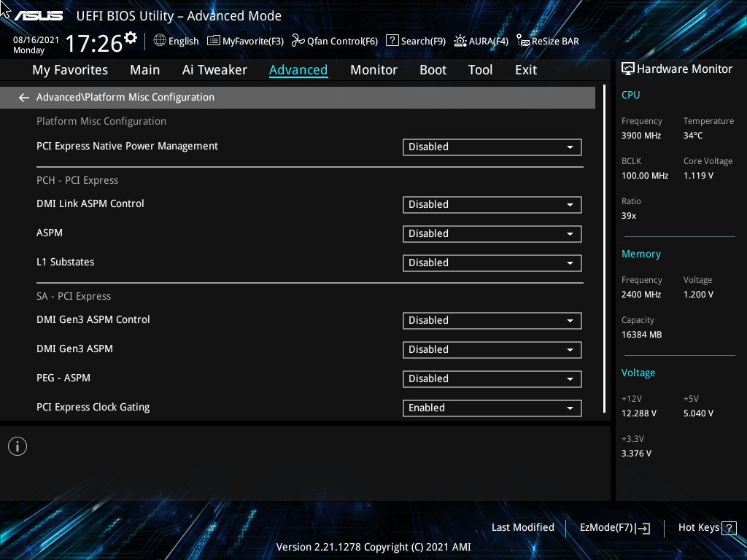Viewport: 747px width, 560px height.
Task: Click the Advanced\Platform Misc Configuration breadcrumb
Action: pos(125,97)
